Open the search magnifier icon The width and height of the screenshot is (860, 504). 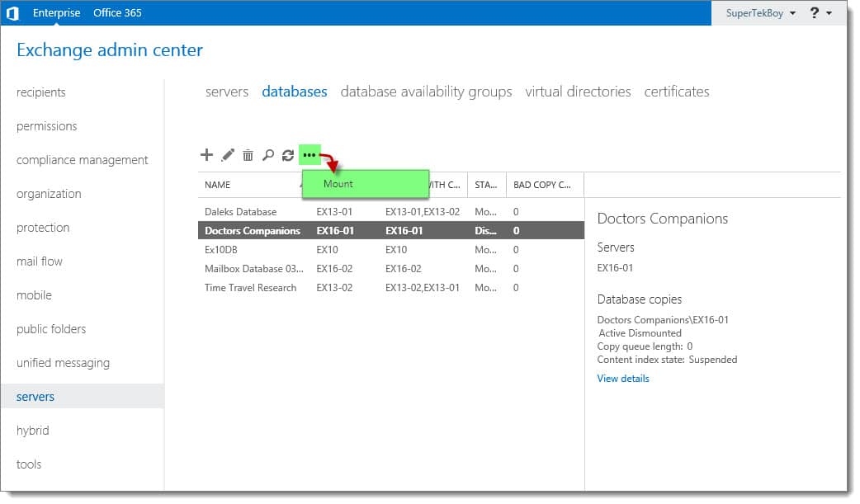(268, 154)
